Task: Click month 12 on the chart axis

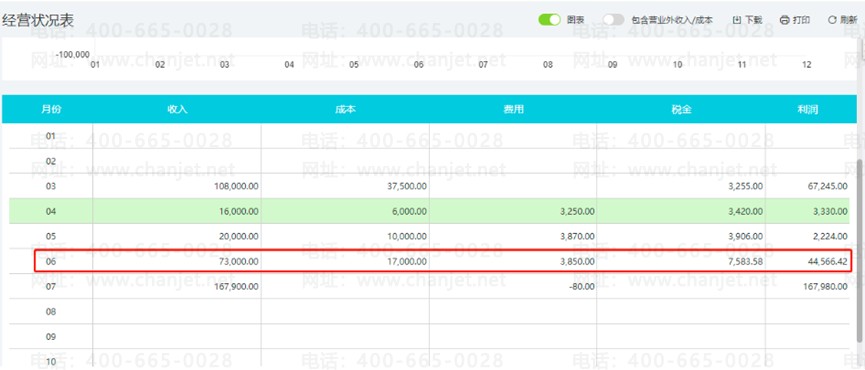Action: pos(807,65)
